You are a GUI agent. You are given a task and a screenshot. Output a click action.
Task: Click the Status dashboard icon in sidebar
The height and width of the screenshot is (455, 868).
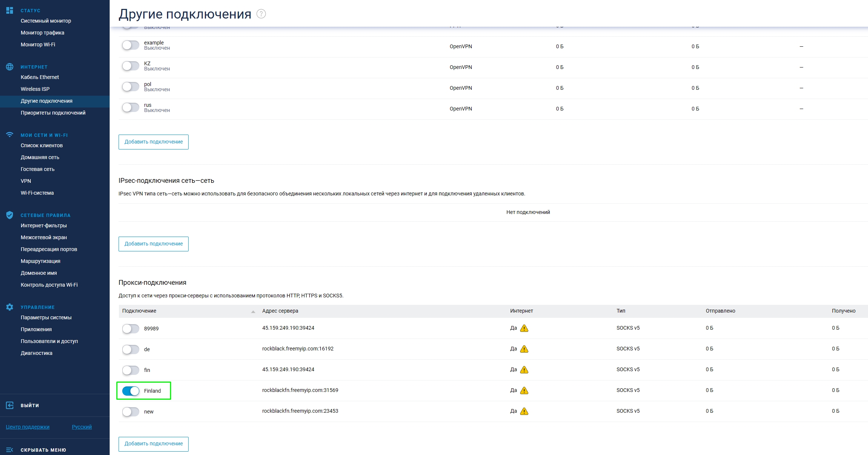click(10, 10)
